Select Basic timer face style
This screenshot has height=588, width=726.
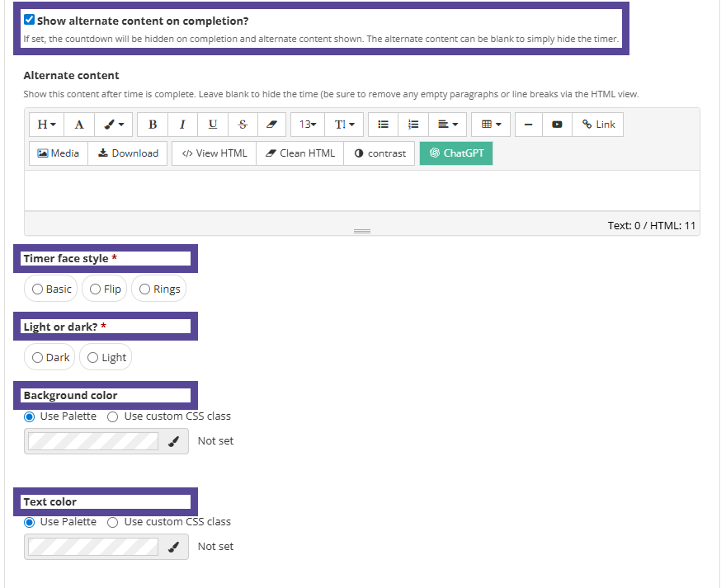click(51, 289)
